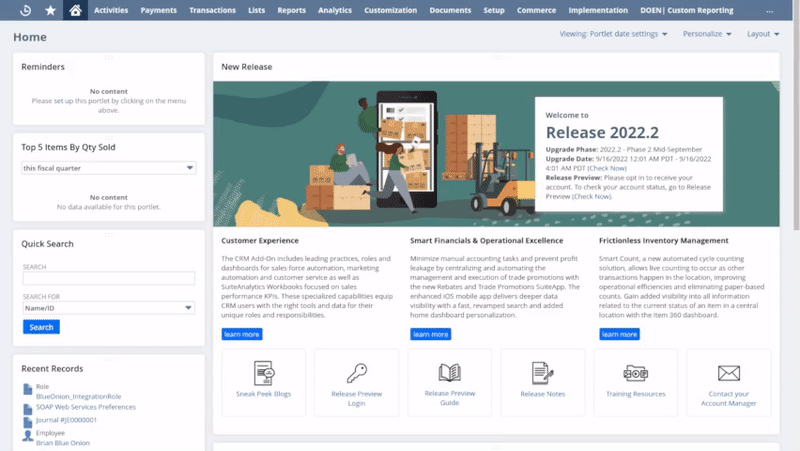
Task: Open the Analytics menu
Action: point(335,10)
